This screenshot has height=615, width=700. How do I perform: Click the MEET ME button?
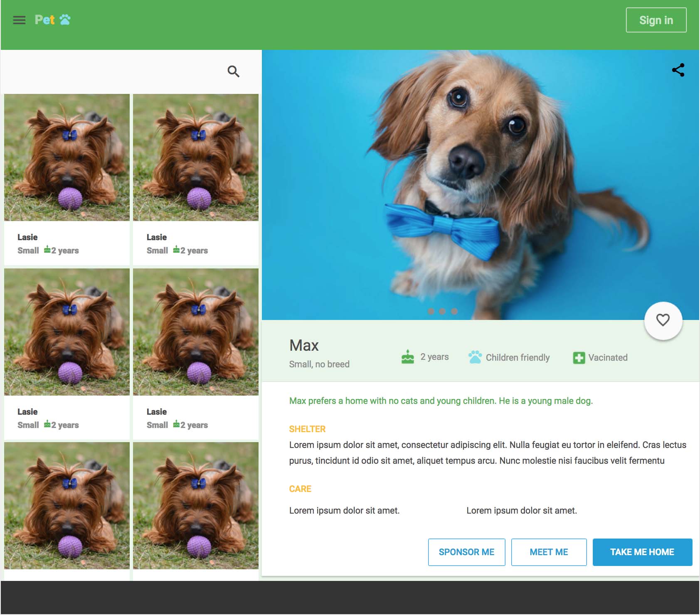coord(549,552)
